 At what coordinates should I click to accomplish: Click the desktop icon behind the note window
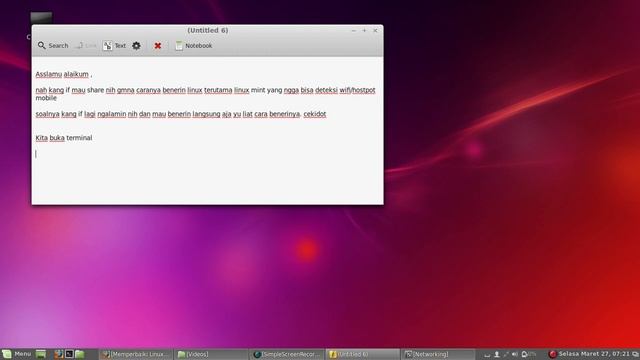coord(41,18)
